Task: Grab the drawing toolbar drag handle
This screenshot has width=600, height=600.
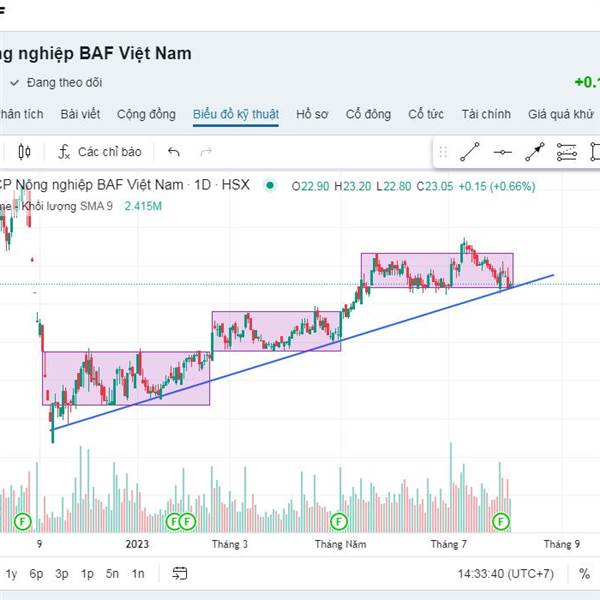Action: click(x=443, y=152)
